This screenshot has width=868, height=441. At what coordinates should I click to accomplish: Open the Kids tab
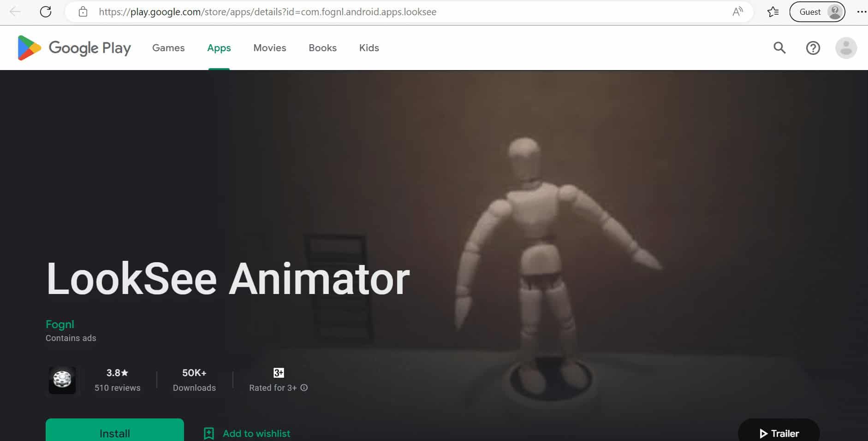click(369, 47)
